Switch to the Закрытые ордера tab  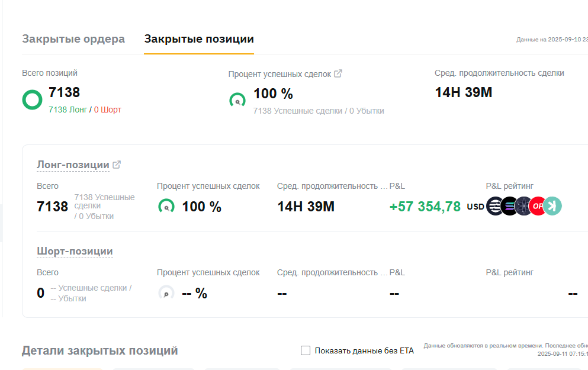[x=73, y=38]
